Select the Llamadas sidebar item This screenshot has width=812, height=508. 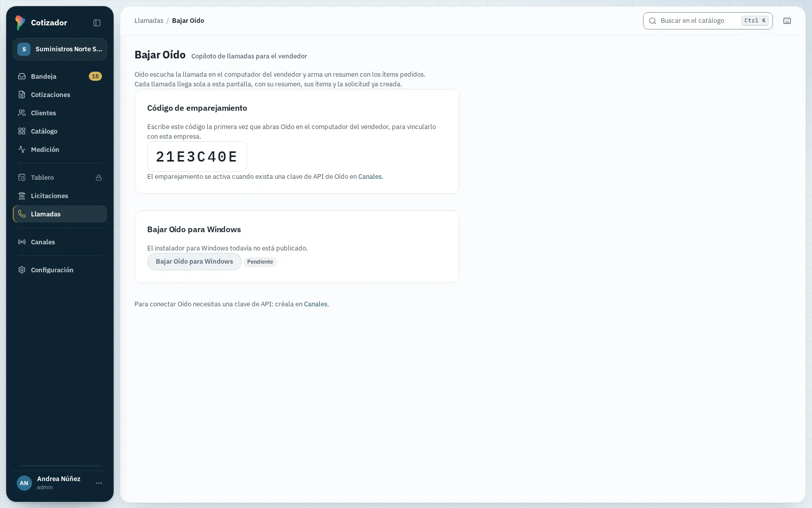[x=60, y=214]
